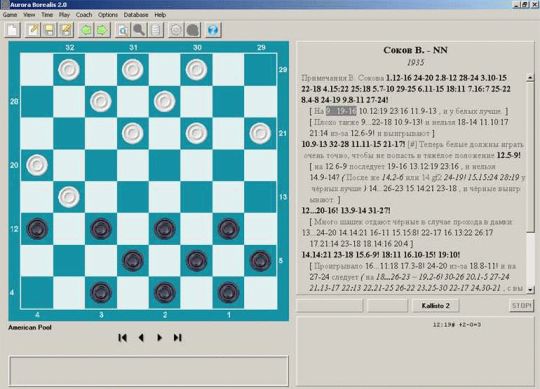Select the white piece on square 30
Screen dimensions: 540x389
pos(196,70)
